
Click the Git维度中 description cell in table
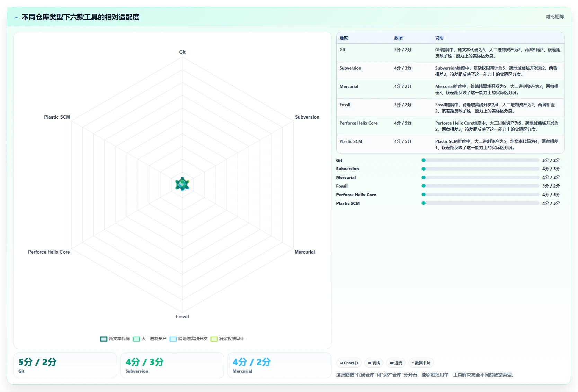pyautogui.click(x=498, y=53)
